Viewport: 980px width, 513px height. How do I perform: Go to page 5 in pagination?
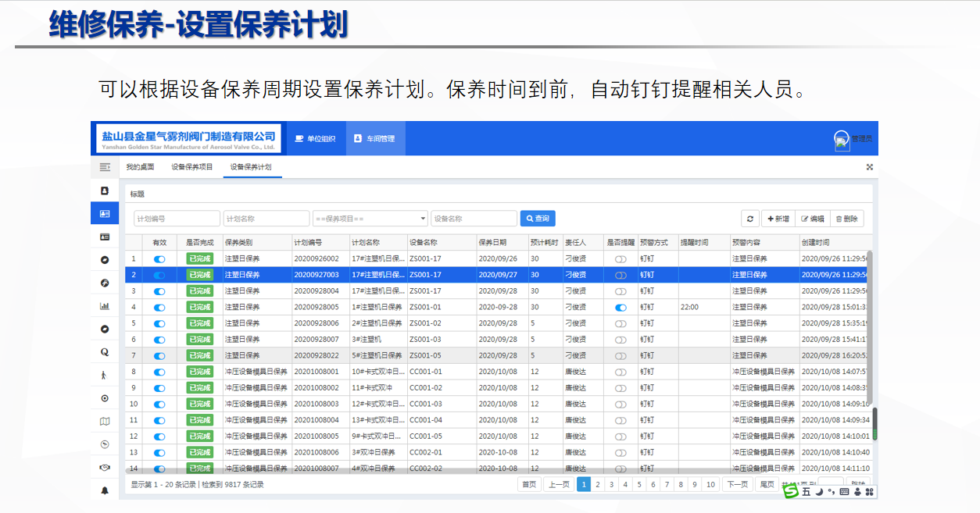639,484
